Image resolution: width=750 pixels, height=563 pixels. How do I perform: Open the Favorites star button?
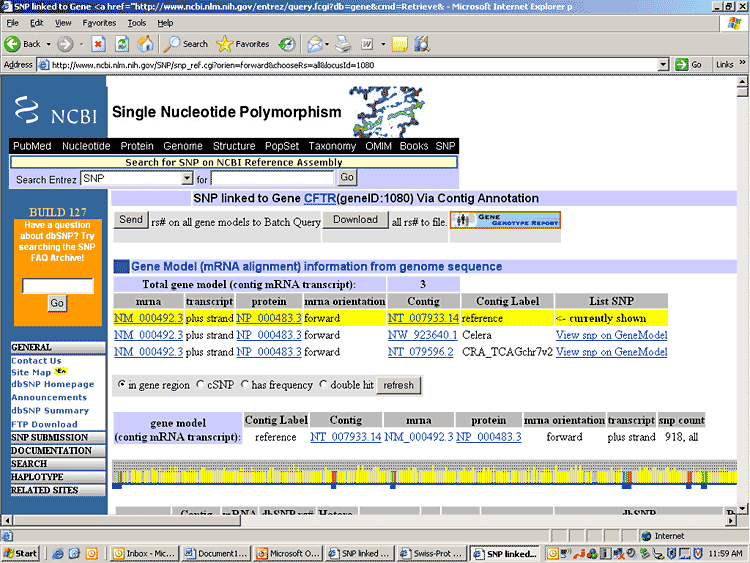click(x=243, y=44)
